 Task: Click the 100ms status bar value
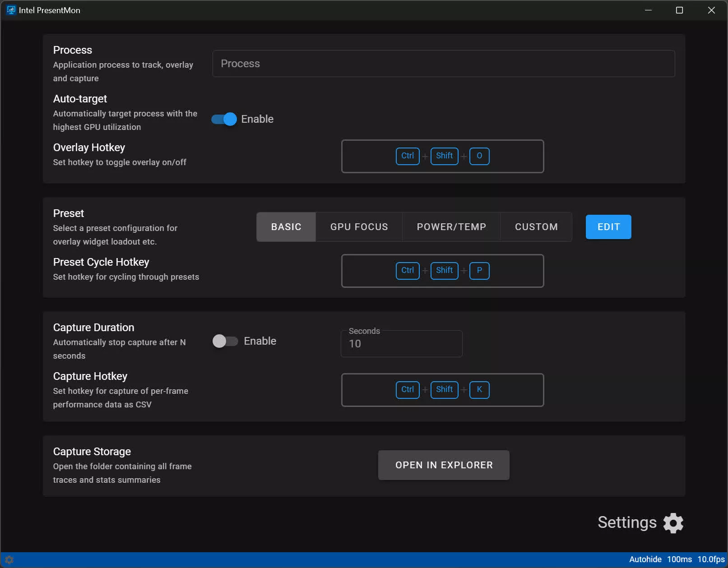tap(679, 559)
